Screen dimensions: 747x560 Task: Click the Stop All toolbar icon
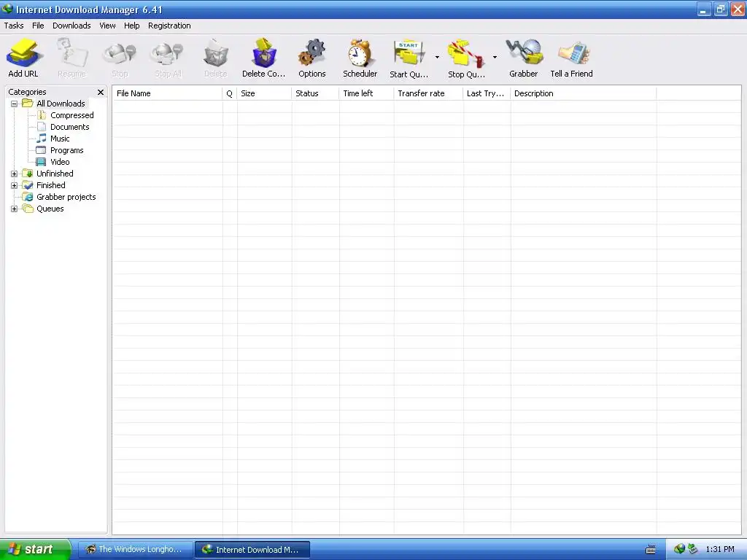168,53
